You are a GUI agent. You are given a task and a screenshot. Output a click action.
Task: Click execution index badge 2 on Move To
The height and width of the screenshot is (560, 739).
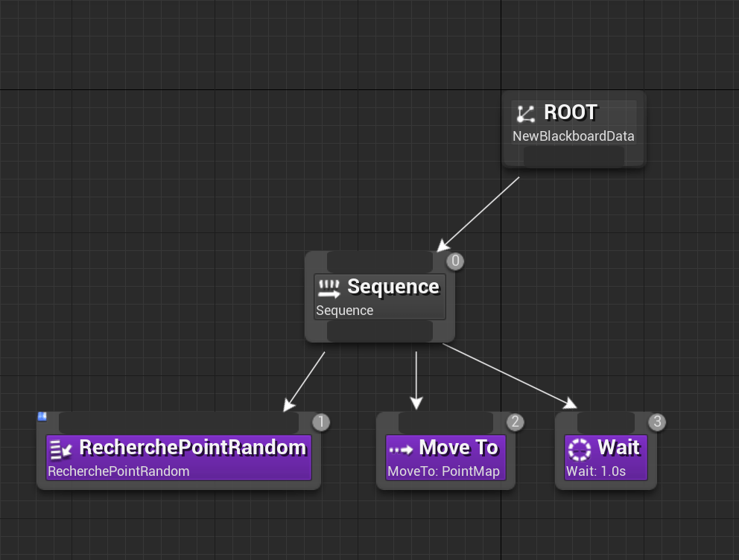515,422
